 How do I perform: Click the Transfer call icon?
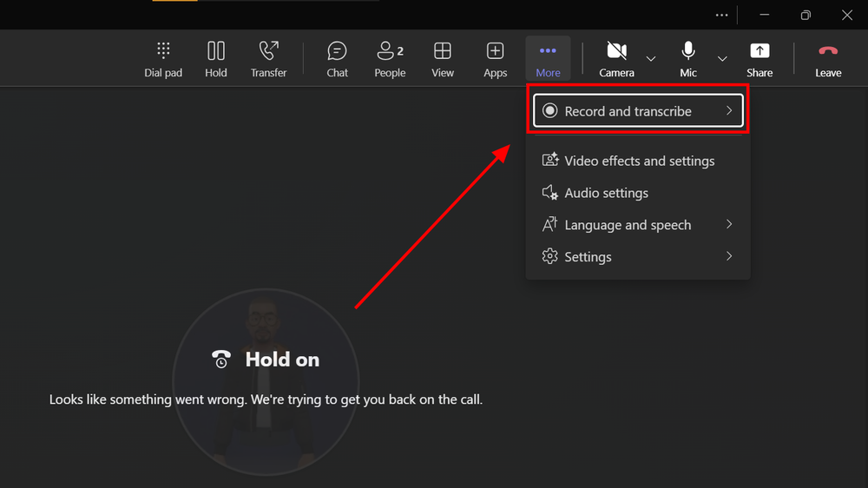pyautogui.click(x=268, y=59)
